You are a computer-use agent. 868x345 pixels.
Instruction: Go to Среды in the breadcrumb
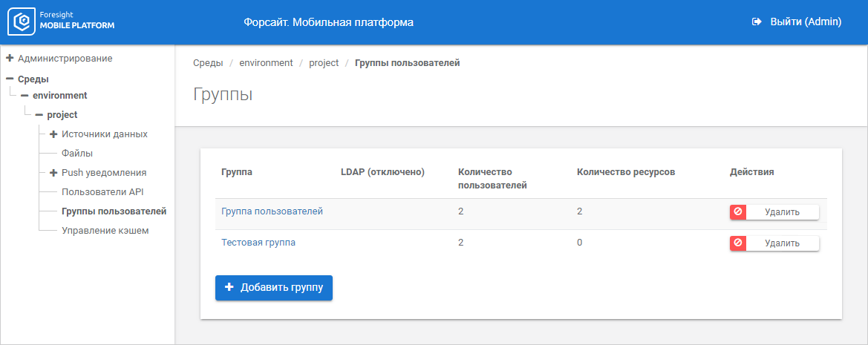point(208,63)
